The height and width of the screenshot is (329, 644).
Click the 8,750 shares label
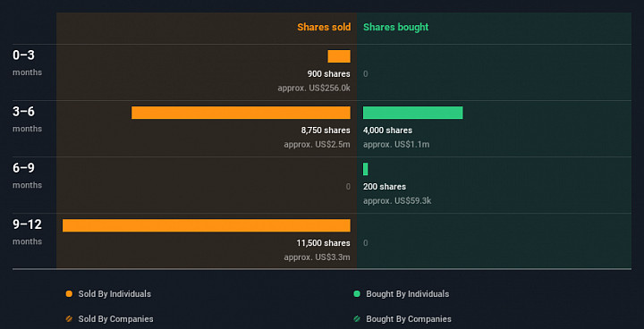326,131
